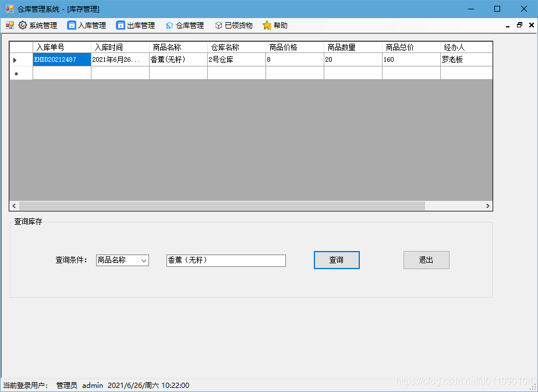This screenshot has height=392, width=538.
Task: Select the row for EHDD20212487
Action: (x=62, y=59)
